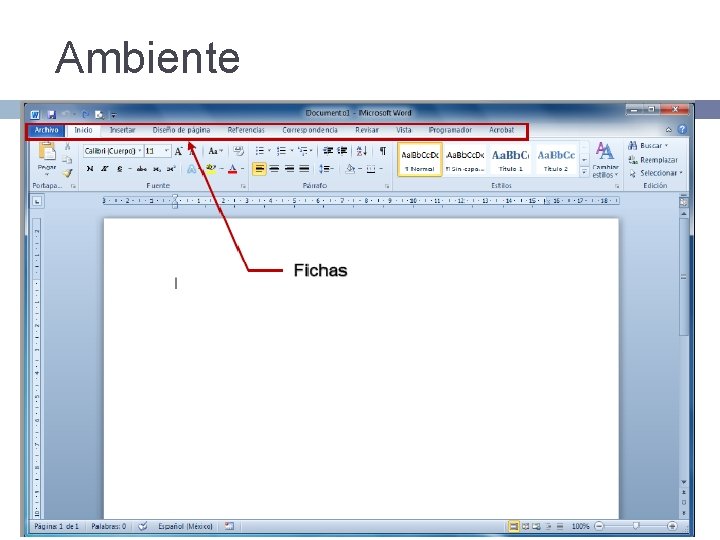Click the Print Preview quick access icon
Viewport: 720px width, 540px height.
(99, 114)
